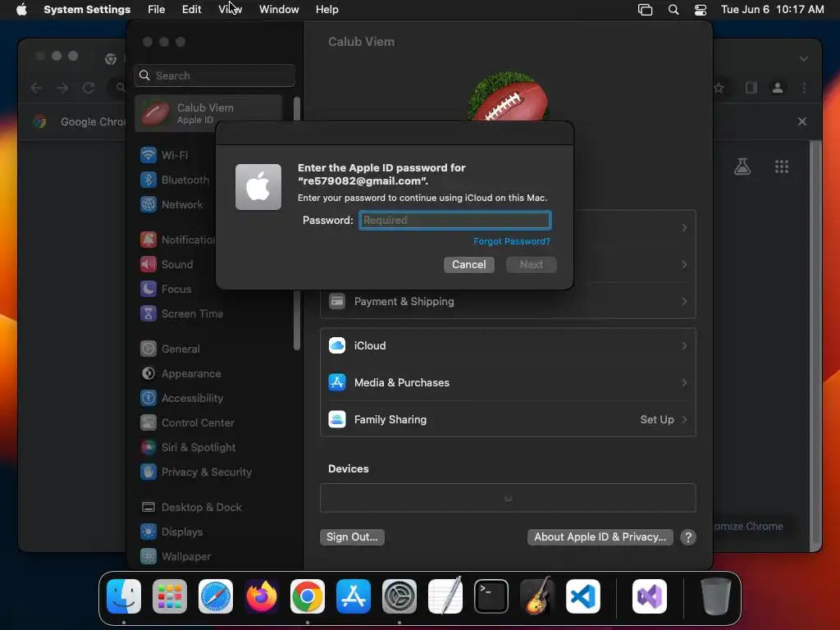Select Sound in the sidebar
840x630 pixels.
coord(166,264)
